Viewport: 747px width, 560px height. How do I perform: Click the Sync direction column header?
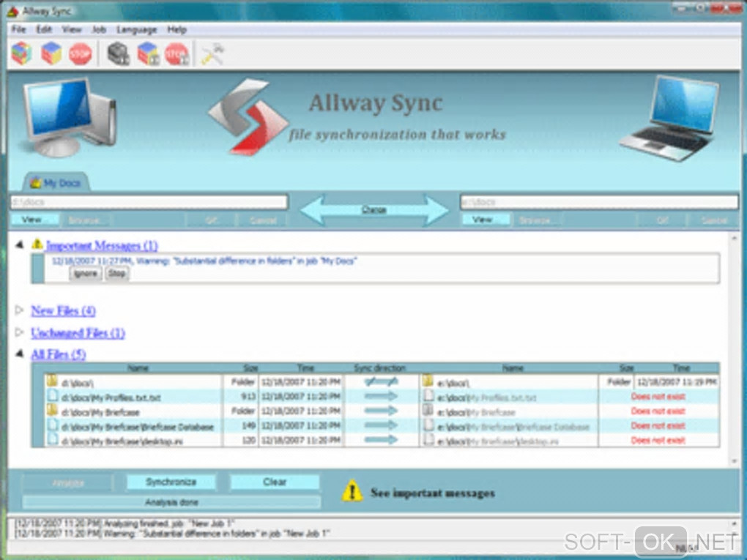click(x=379, y=367)
